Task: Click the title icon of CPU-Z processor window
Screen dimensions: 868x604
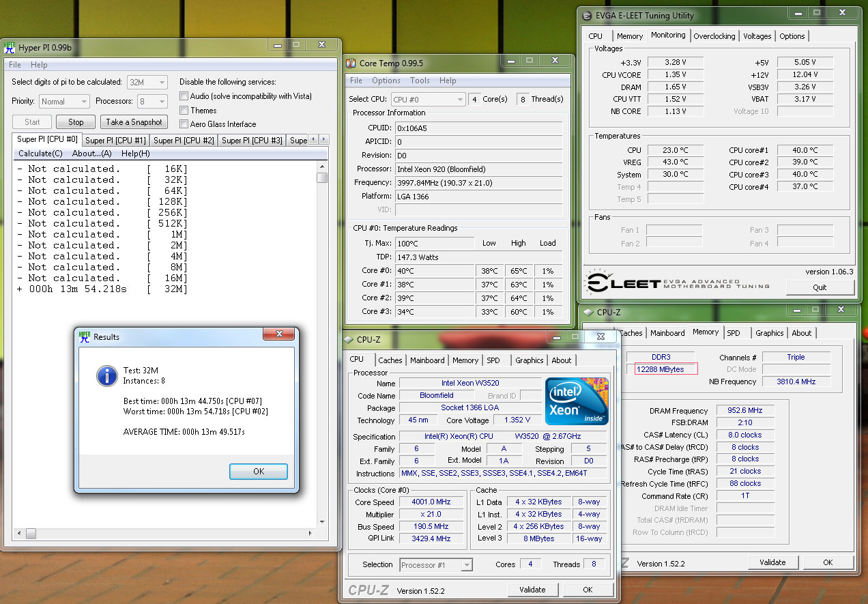Action: [x=348, y=339]
